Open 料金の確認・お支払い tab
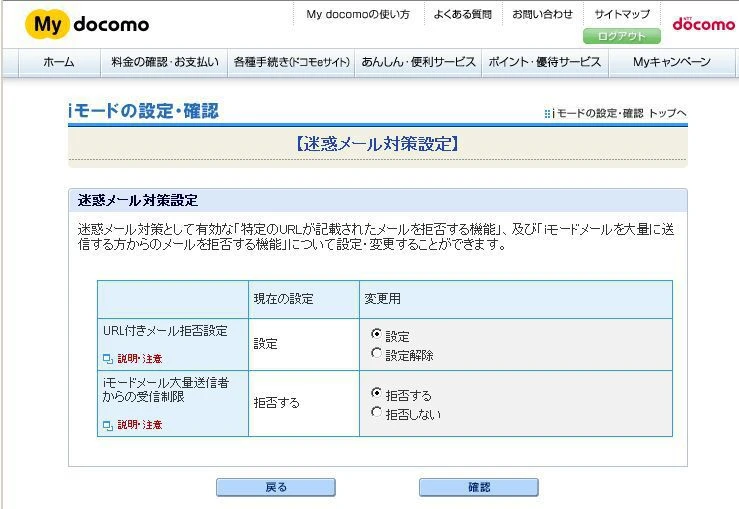 click(x=164, y=62)
